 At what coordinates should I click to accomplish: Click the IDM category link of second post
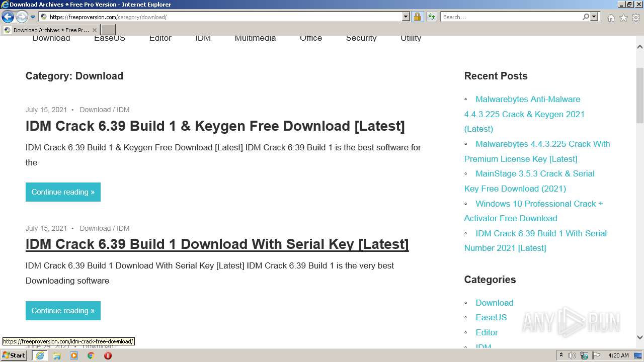coord(123,228)
